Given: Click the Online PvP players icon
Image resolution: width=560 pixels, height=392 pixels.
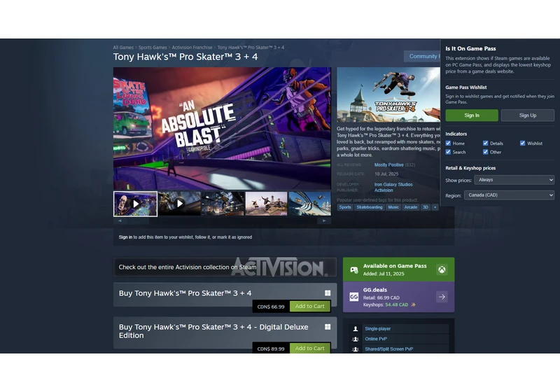Looking at the screenshot, I should coord(356,339).
